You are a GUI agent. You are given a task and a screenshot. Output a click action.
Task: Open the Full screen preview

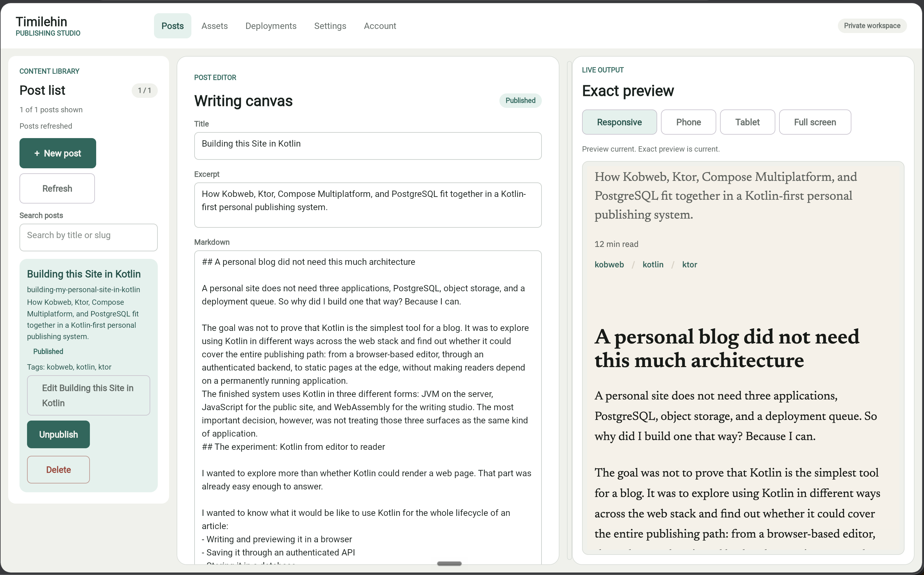point(815,122)
